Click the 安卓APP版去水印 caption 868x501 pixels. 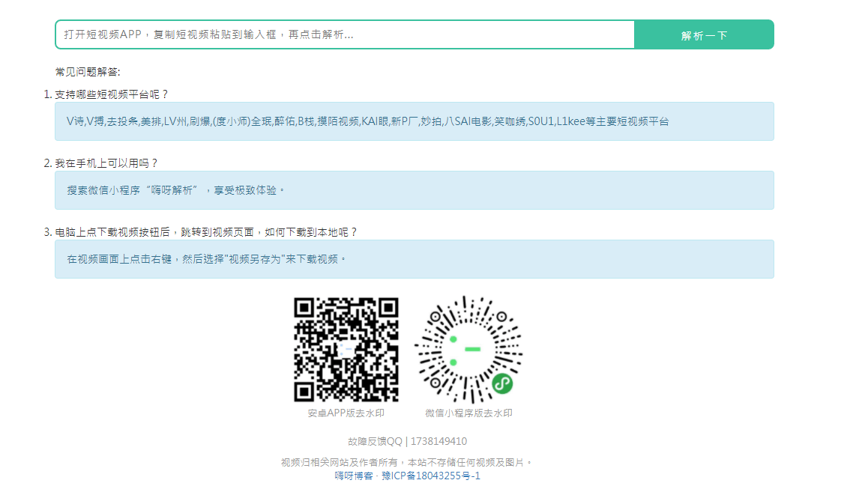point(346,413)
